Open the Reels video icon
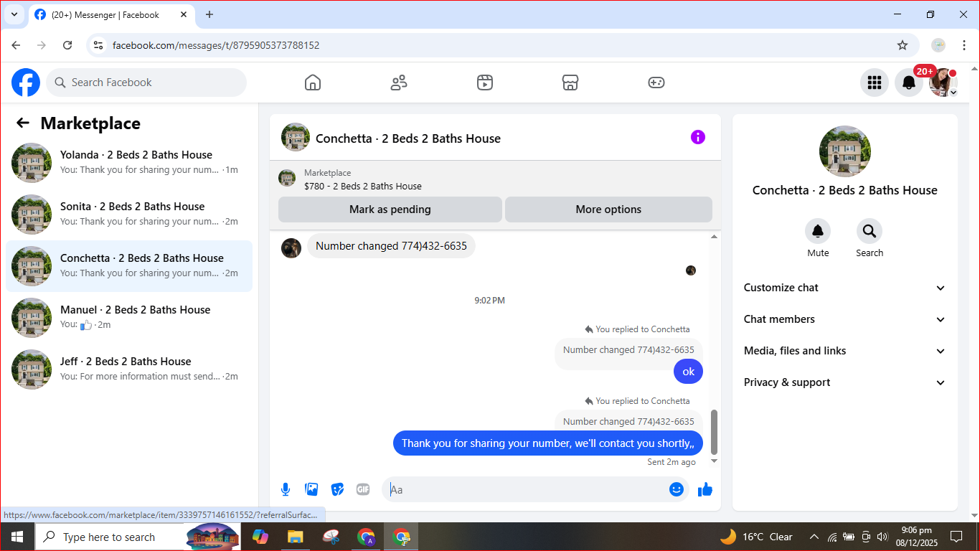Screen dimensions: 980x551 coord(485,83)
